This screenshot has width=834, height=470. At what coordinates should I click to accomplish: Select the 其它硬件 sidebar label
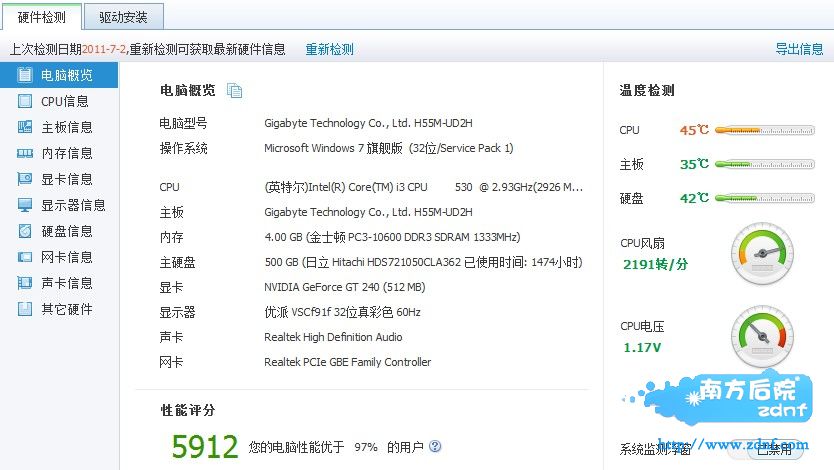point(67,309)
